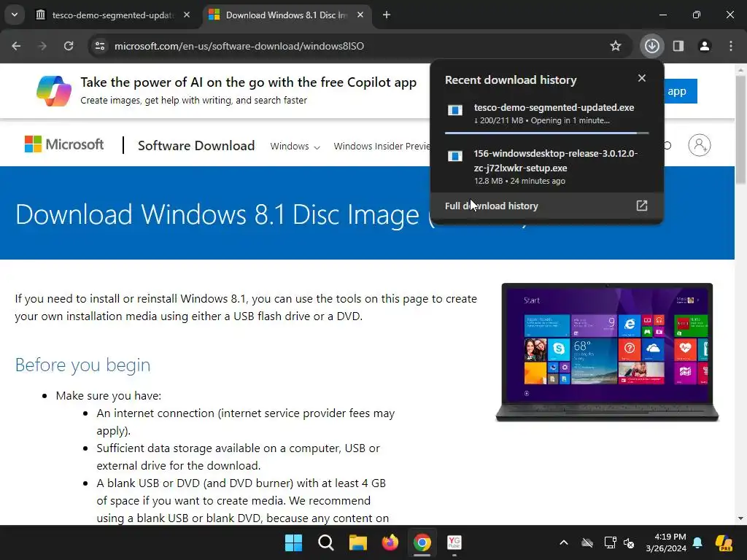Open Firefox from the taskbar
The height and width of the screenshot is (560, 747).
pyautogui.click(x=390, y=542)
